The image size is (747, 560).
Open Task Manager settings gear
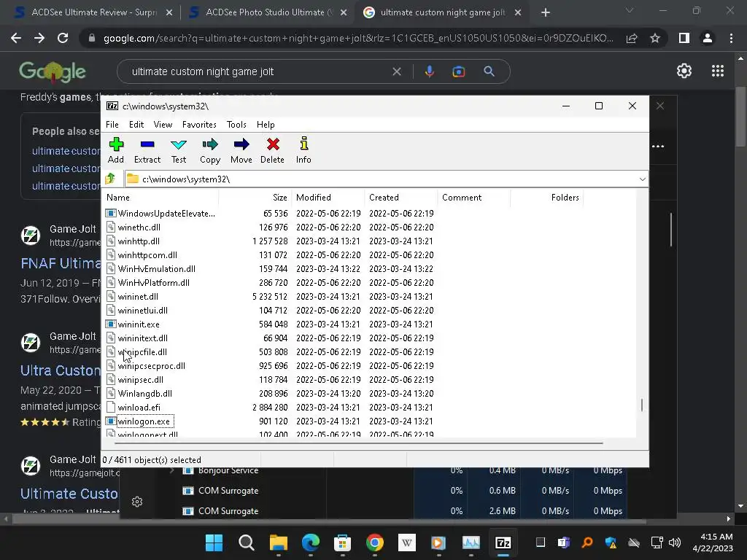pos(137,502)
